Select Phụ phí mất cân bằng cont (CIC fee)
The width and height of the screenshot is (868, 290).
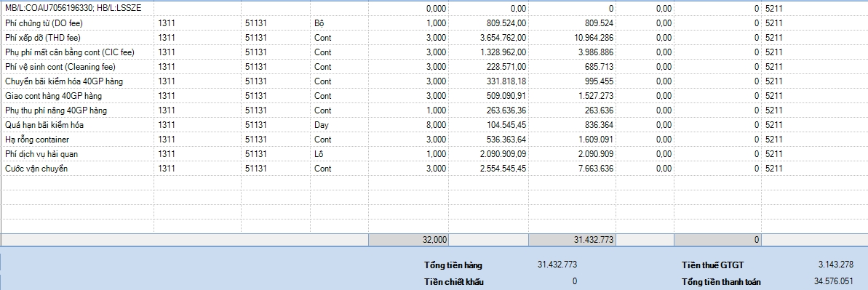[78, 52]
